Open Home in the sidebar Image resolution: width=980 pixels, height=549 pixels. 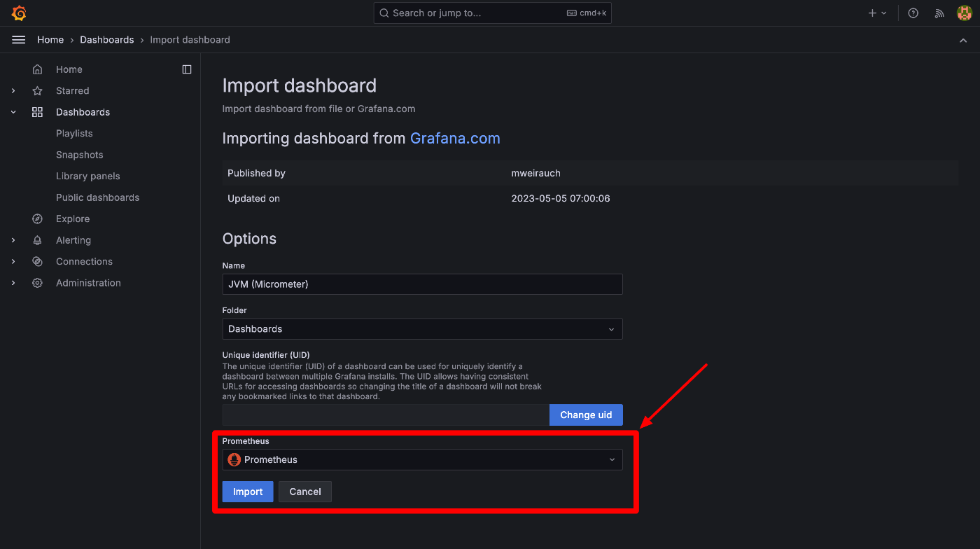(69, 69)
